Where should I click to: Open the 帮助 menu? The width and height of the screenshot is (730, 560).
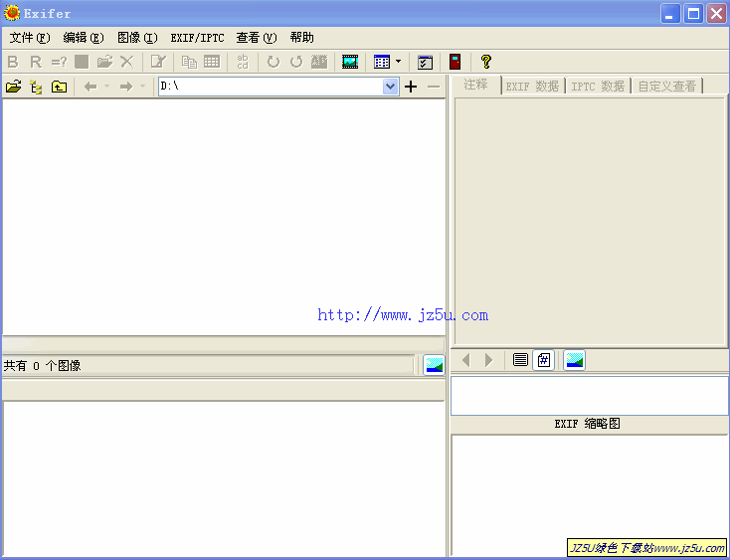(301, 38)
